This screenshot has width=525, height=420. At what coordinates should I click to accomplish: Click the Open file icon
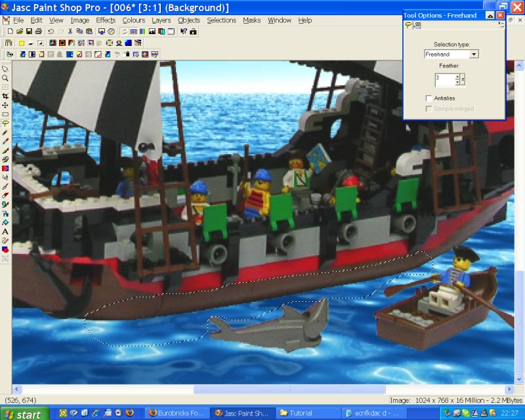[x=20, y=31]
